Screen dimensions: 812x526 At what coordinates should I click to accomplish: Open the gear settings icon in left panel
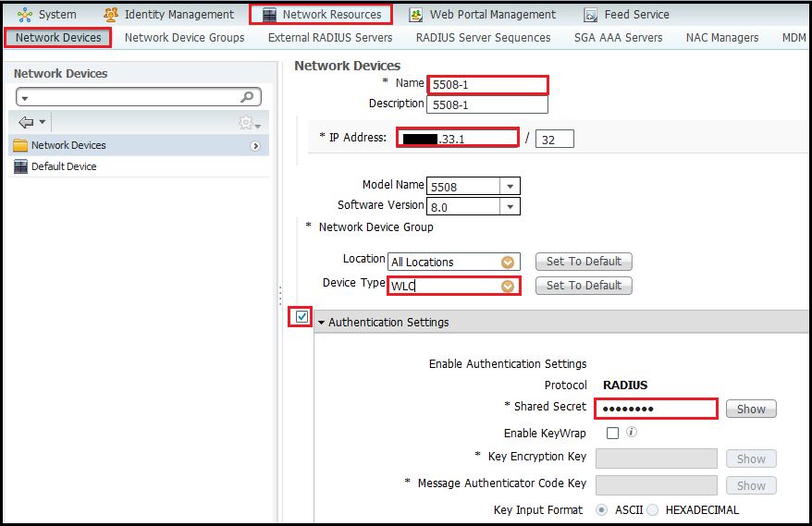(247, 123)
